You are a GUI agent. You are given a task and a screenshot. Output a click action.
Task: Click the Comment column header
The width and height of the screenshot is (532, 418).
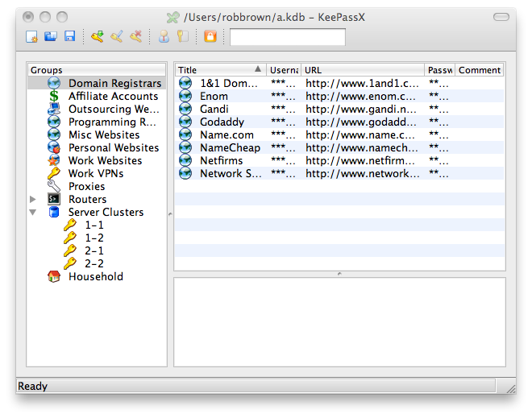[480, 70]
